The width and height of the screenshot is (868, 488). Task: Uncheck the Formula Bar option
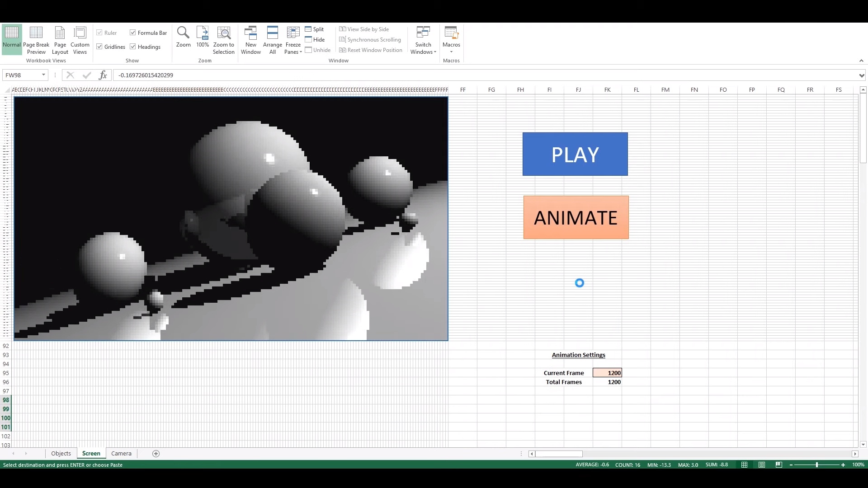coord(132,33)
